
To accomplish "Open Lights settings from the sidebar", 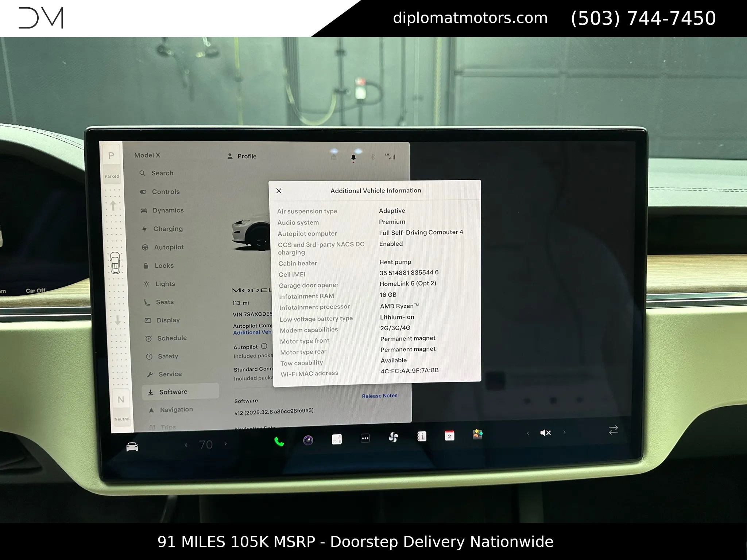I will point(165,284).
